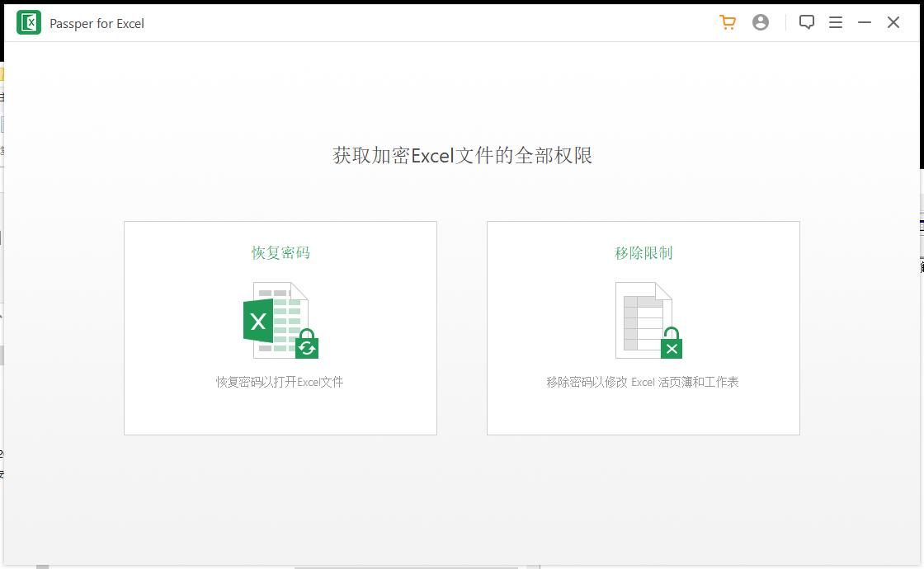
Task: Click the Passper for Excel logo icon
Action: (x=29, y=23)
